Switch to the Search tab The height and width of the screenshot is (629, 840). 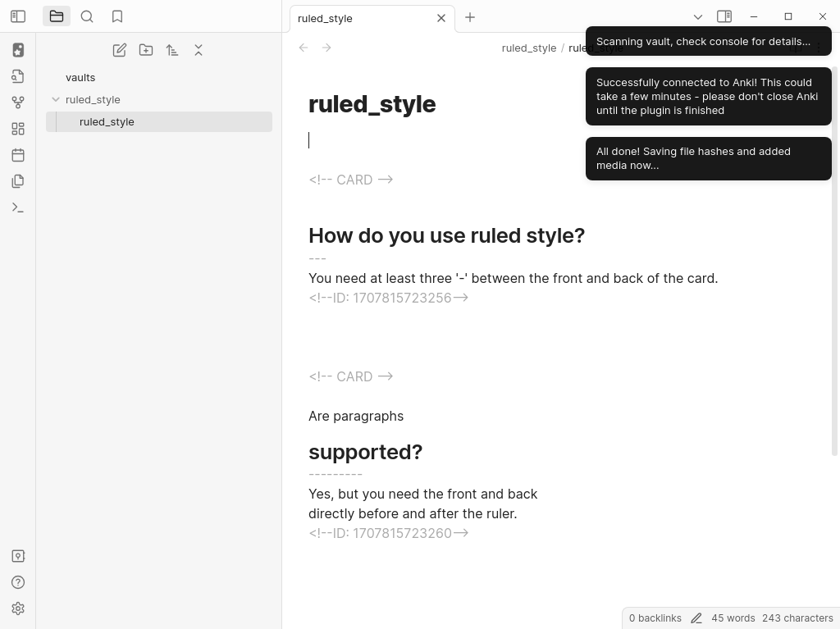click(x=87, y=16)
